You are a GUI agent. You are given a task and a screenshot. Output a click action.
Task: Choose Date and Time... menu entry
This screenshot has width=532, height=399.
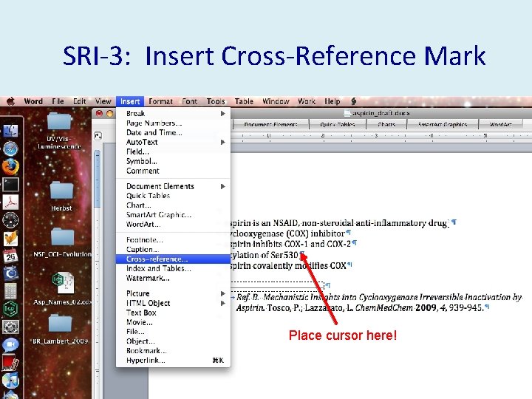[x=173, y=133]
